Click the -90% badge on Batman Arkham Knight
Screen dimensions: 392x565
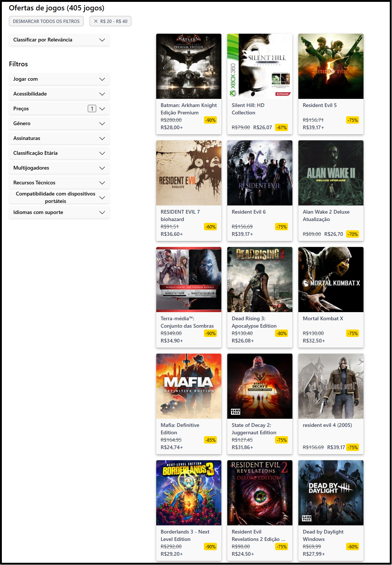211,120
